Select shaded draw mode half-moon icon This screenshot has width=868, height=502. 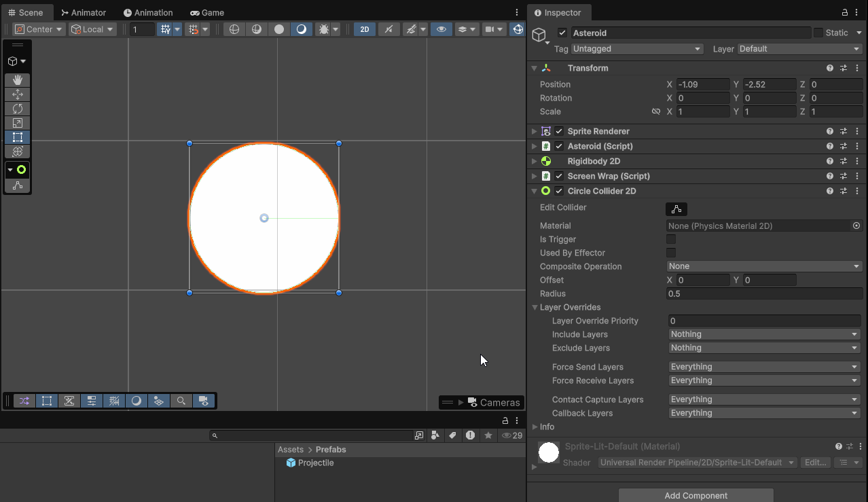tap(302, 29)
